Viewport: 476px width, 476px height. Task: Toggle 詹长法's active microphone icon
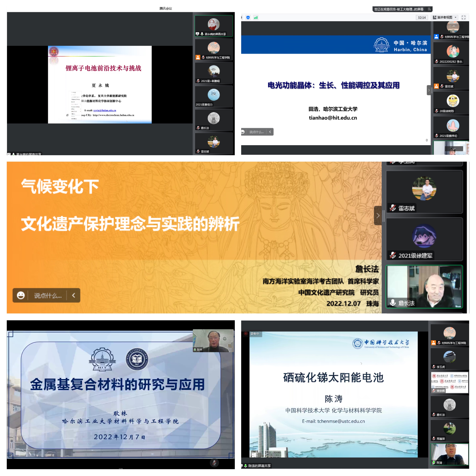pos(393,303)
